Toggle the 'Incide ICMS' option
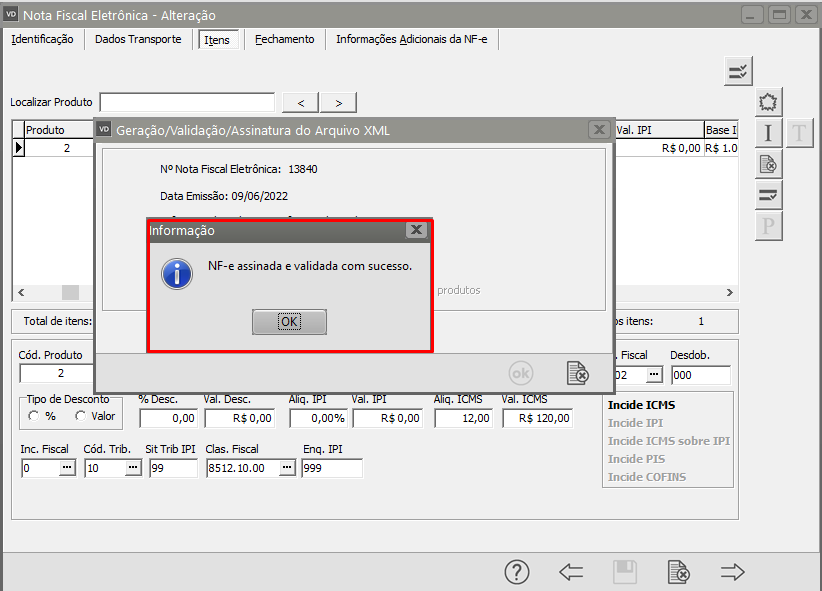822x591 pixels. 641,405
